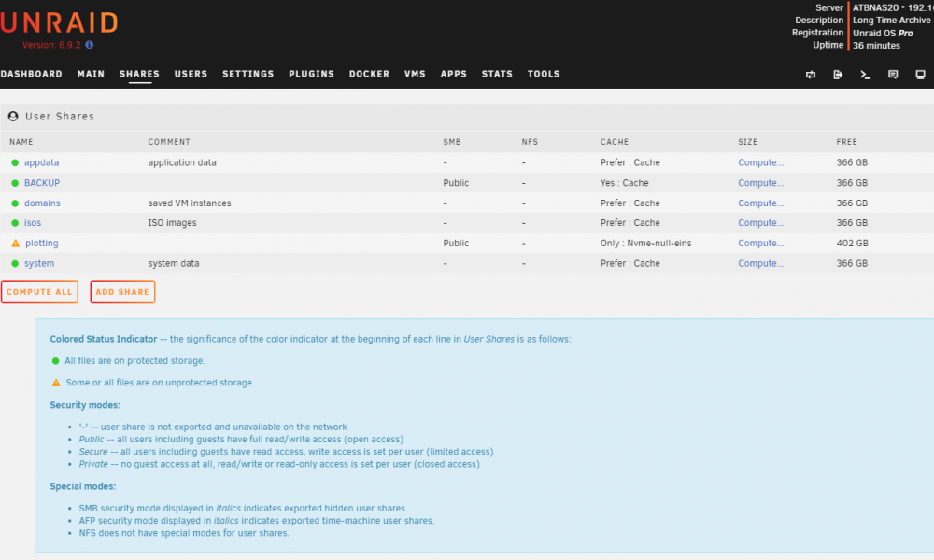Click 'Special modes:' help heading
The image size is (934, 560).
click(x=83, y=486)
